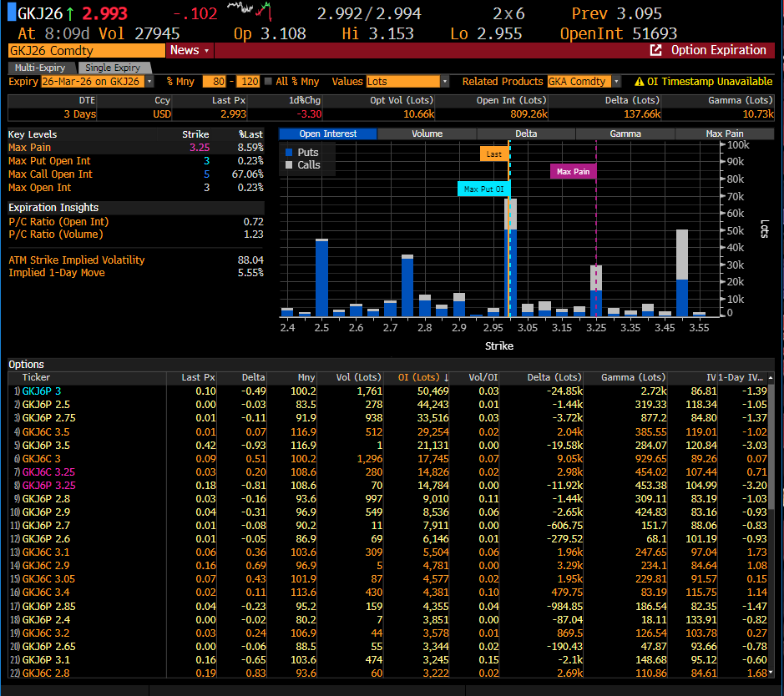Expand the Expiry date dropdown
The height and width of the screenshot is (696, 784).
[x=149, y=82]
